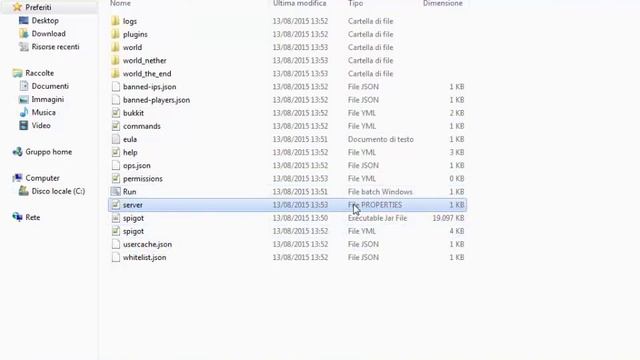Select the Preferiti label in sidebar

point(38,7)
